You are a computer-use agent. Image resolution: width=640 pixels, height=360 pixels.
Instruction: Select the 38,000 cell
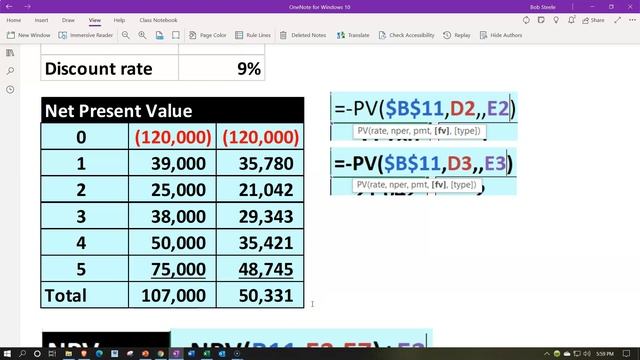(x=172, y=216)
